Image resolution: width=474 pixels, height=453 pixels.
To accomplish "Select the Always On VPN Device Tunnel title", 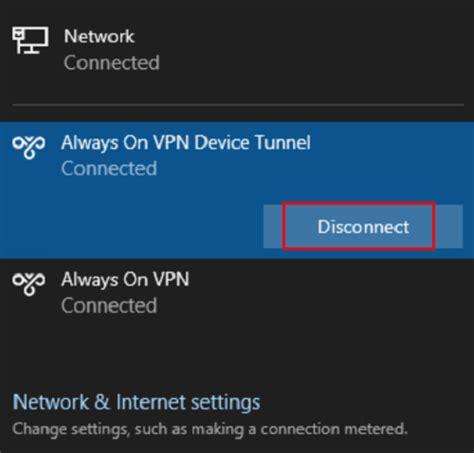I will coord(186,143).
